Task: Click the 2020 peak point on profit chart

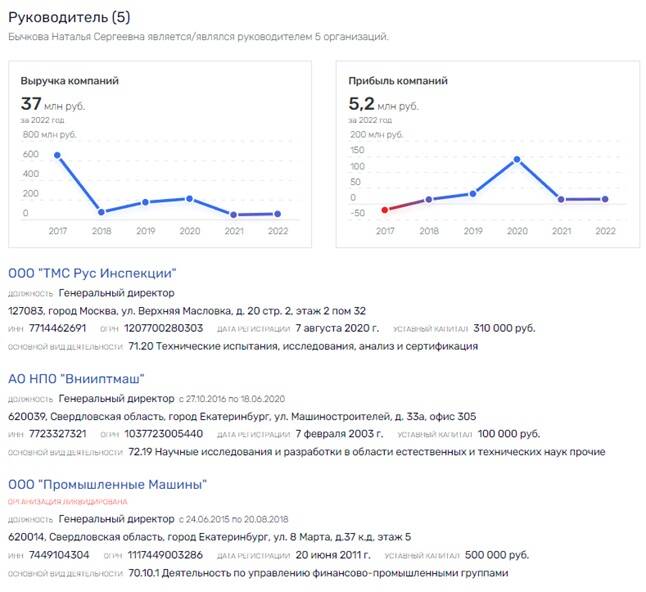Action: (x=517, y=159)
